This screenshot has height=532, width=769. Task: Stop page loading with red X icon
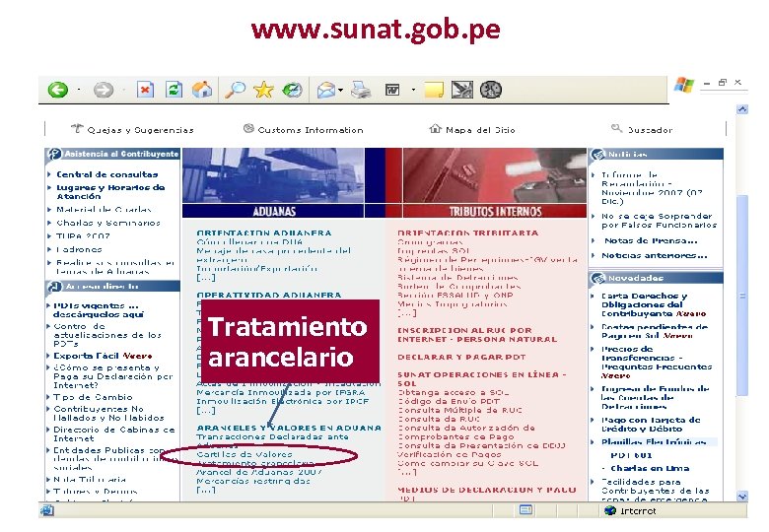tap(145, 90)
